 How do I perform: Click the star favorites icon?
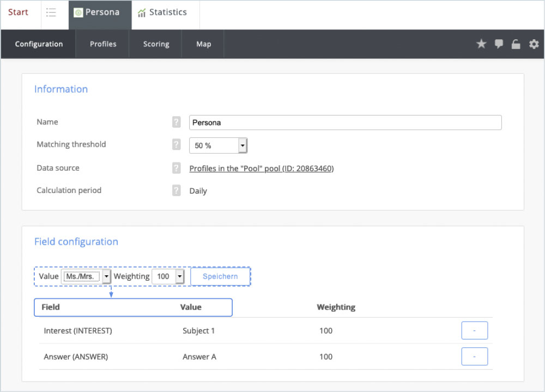point(481,44)
